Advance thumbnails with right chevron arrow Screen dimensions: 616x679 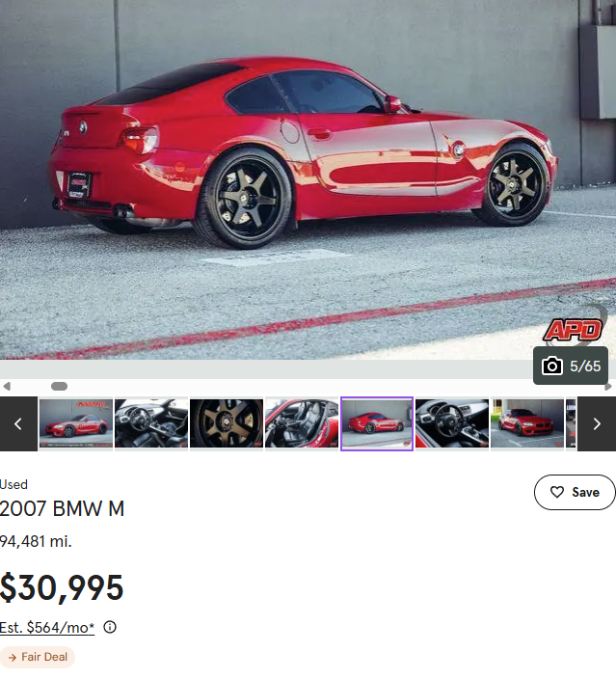597,424
